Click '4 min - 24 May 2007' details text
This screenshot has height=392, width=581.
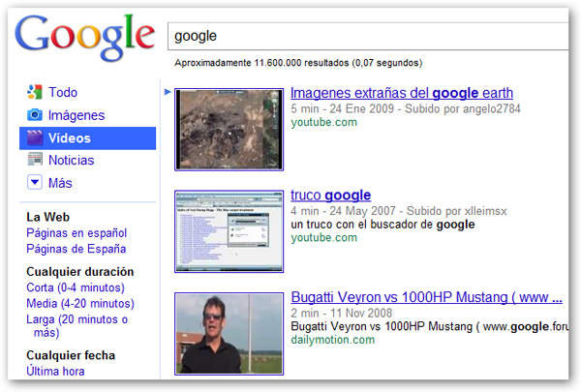(x=343, y=211)
